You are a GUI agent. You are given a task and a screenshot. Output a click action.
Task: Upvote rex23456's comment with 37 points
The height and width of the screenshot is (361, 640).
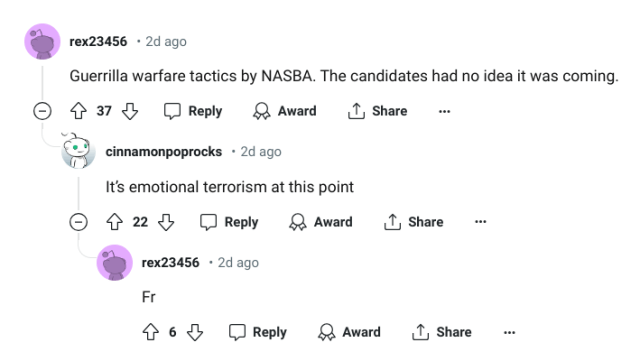click(x=78, y=111)
